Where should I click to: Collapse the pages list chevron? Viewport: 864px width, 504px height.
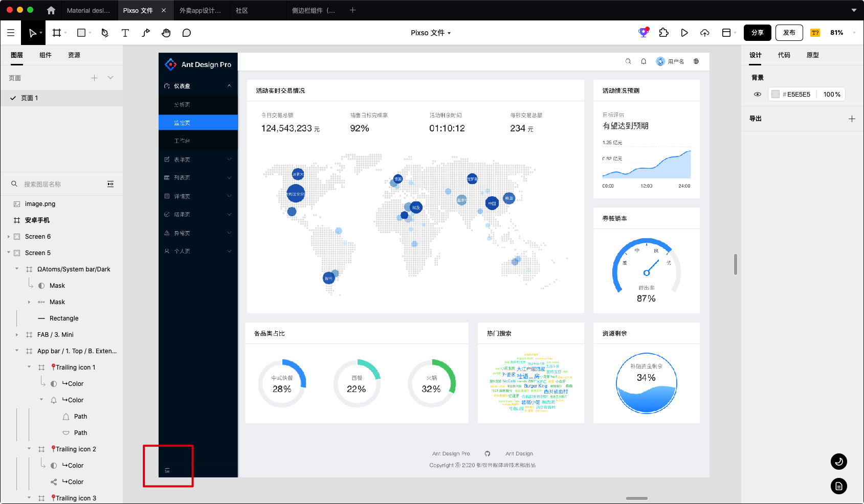(110, 78)
